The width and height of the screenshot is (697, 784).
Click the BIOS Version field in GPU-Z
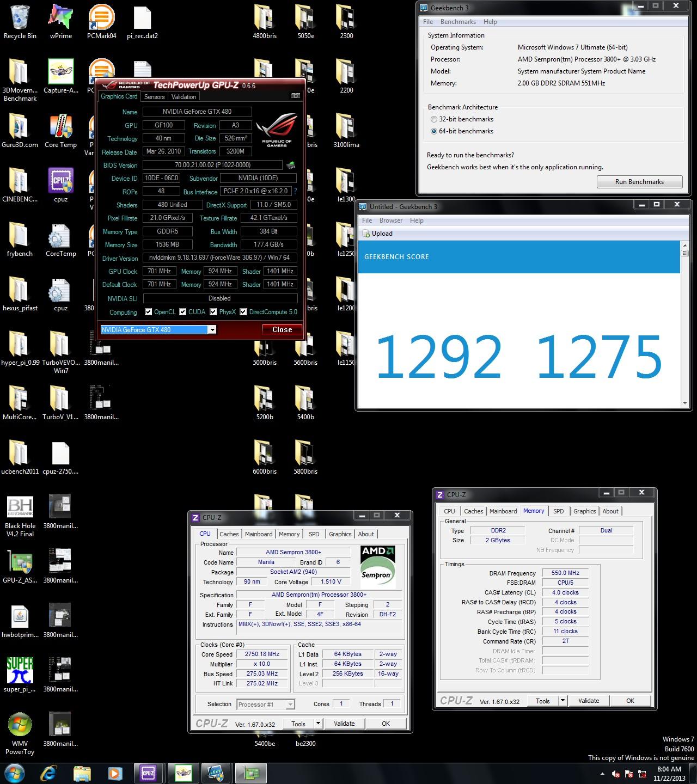[x=212, y=165]
